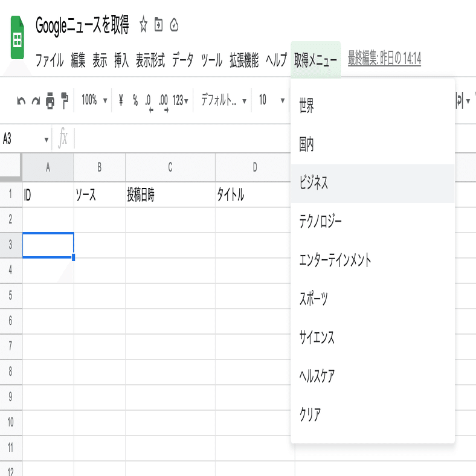This screenshot has width=476, height=476.
Task: Choose エンターテインメント menu entry
Action: [373, 260]
